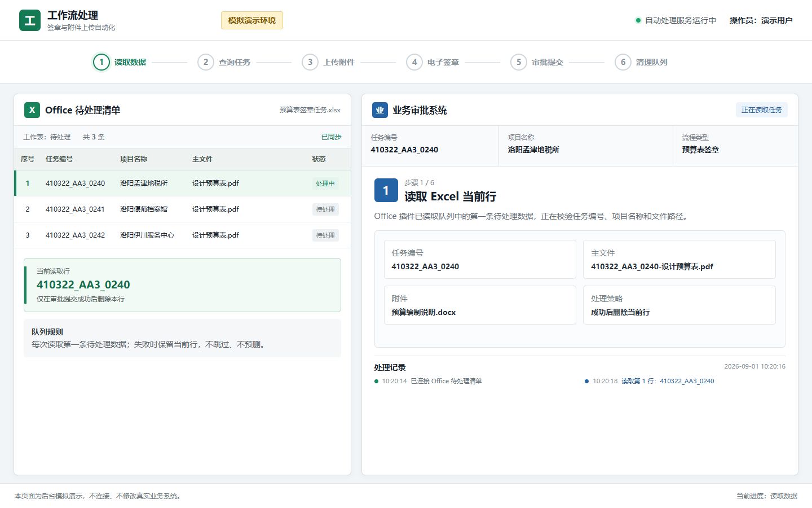
Task: Switch to step 5 审批提交
Action: (x=537, y=62)
